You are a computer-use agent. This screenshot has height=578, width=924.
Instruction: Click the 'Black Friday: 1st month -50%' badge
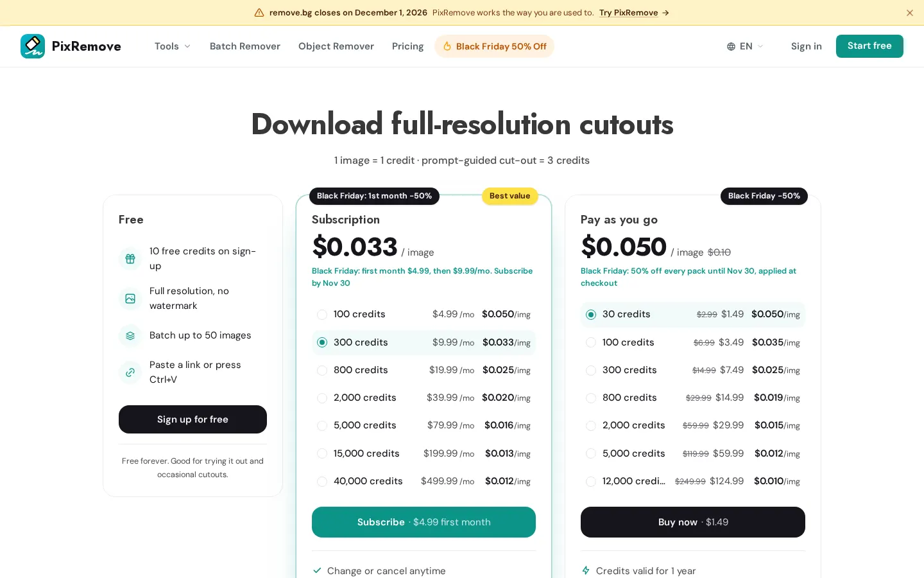374,196
